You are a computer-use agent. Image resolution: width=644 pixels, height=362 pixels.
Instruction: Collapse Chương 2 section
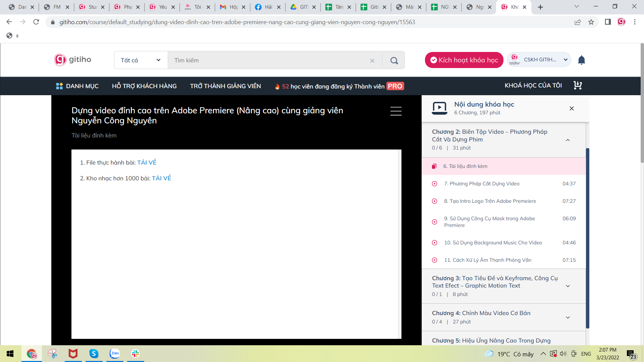[x=568, y=140]
